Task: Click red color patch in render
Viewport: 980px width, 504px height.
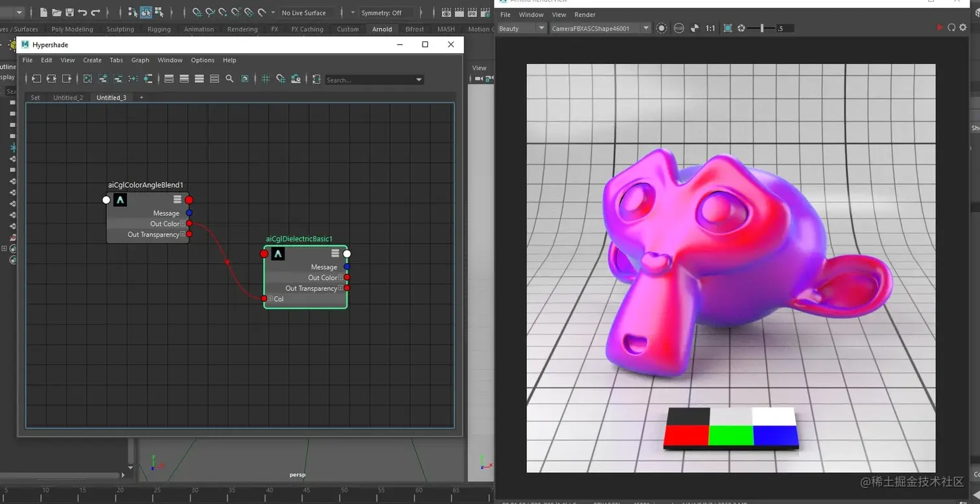Action: point(687,435)
